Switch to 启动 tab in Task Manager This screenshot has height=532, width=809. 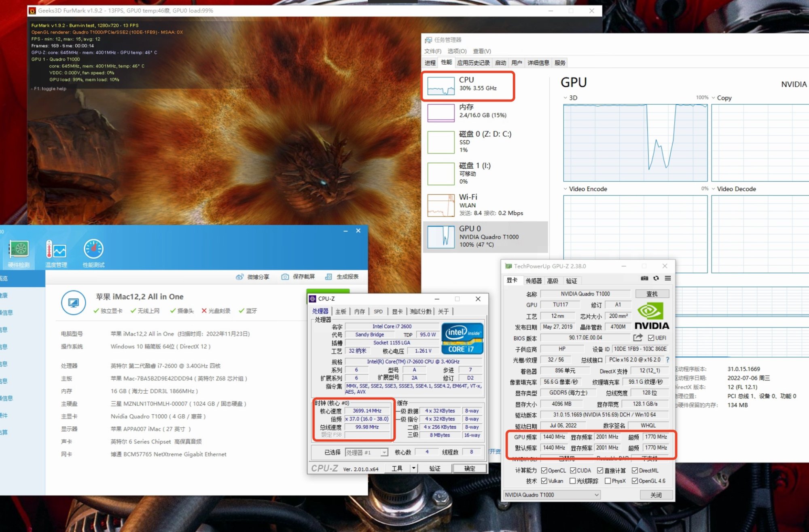point(501,63)
